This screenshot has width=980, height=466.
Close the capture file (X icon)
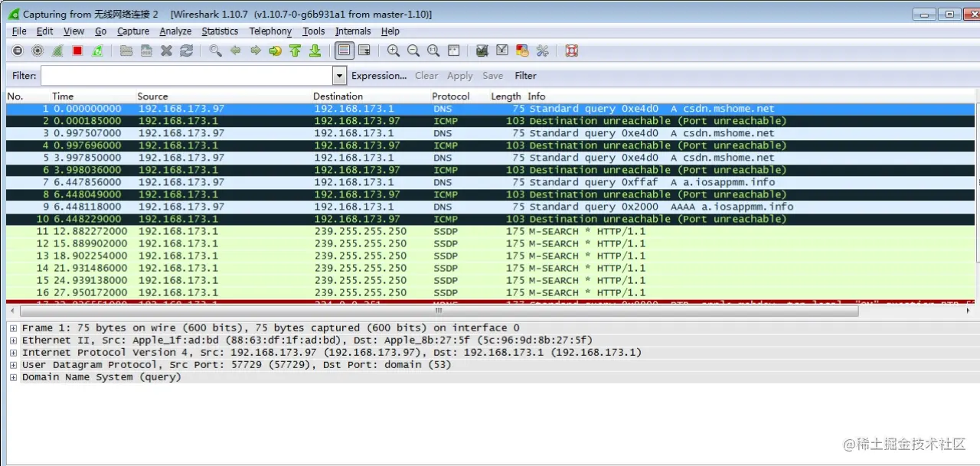166,51
